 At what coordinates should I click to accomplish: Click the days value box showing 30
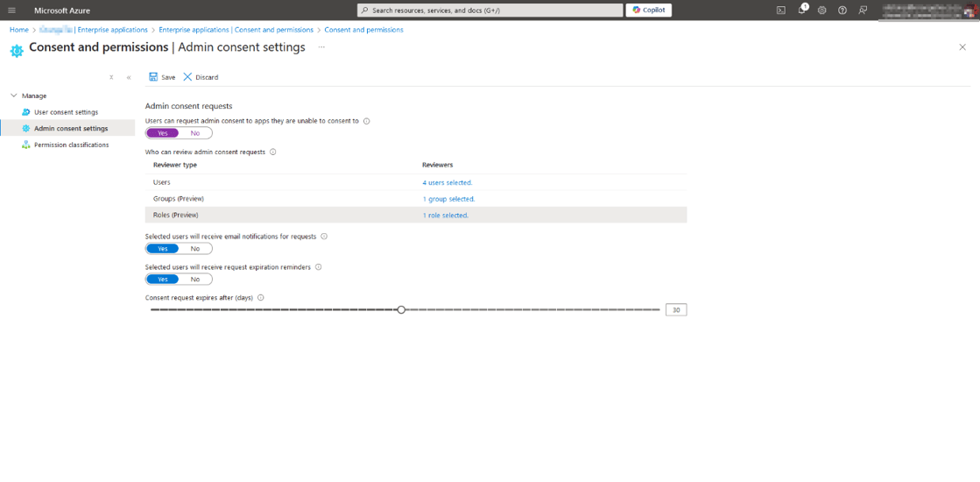[x=676, y=309]
